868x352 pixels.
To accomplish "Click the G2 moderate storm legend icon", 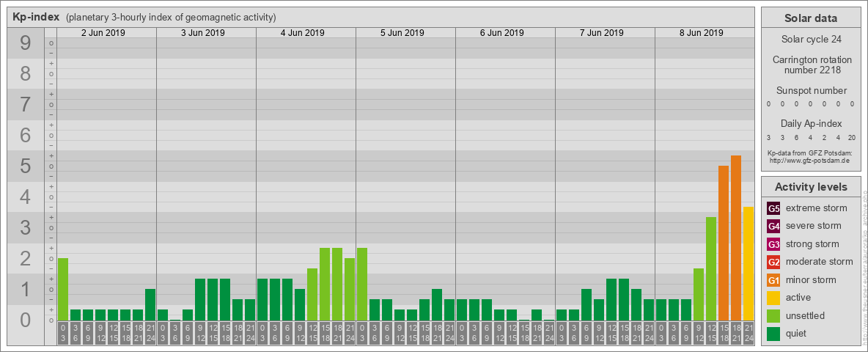I will [774, 262].
